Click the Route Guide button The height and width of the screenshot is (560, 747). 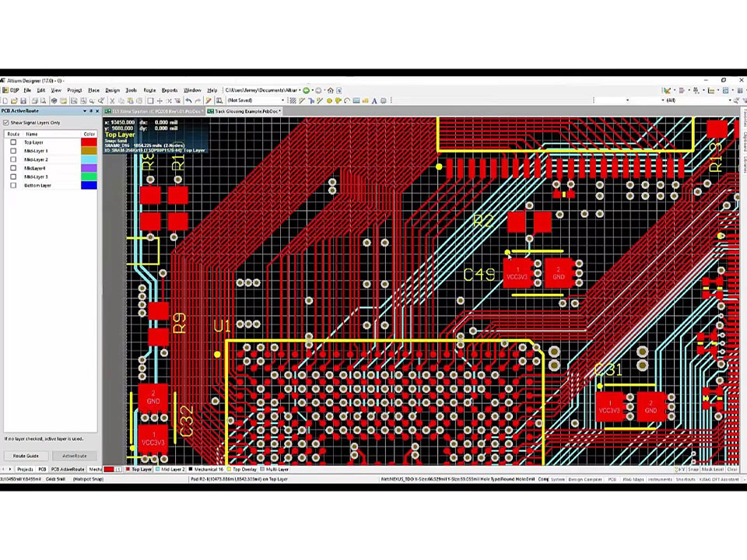[26, 455]
